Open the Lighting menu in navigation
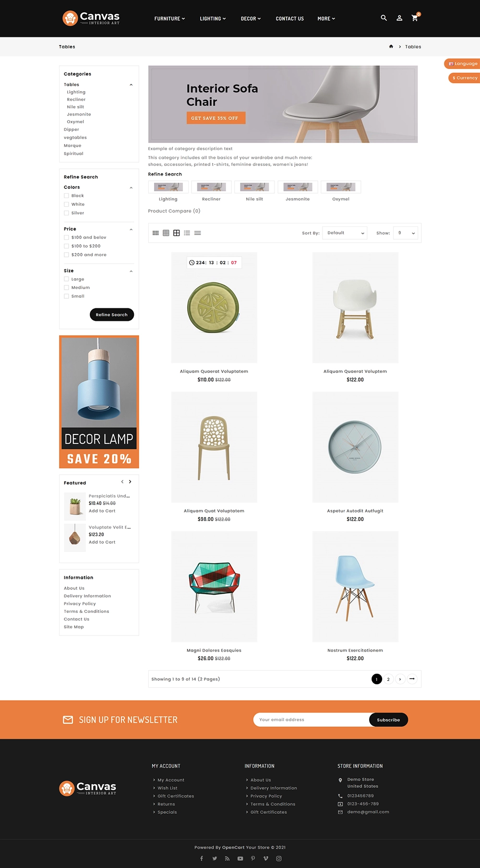Viewport: 480px width, 868px height. [213, 19]
